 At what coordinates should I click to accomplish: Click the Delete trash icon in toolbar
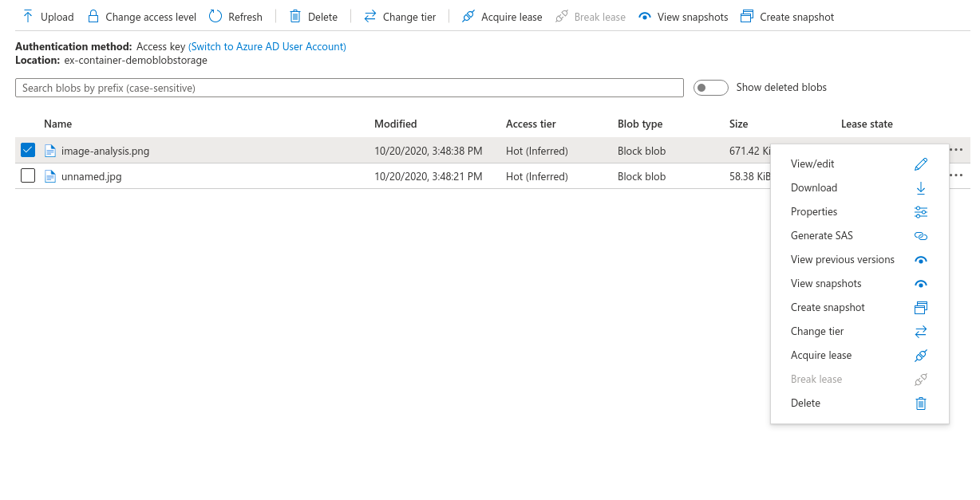(294, 16)
